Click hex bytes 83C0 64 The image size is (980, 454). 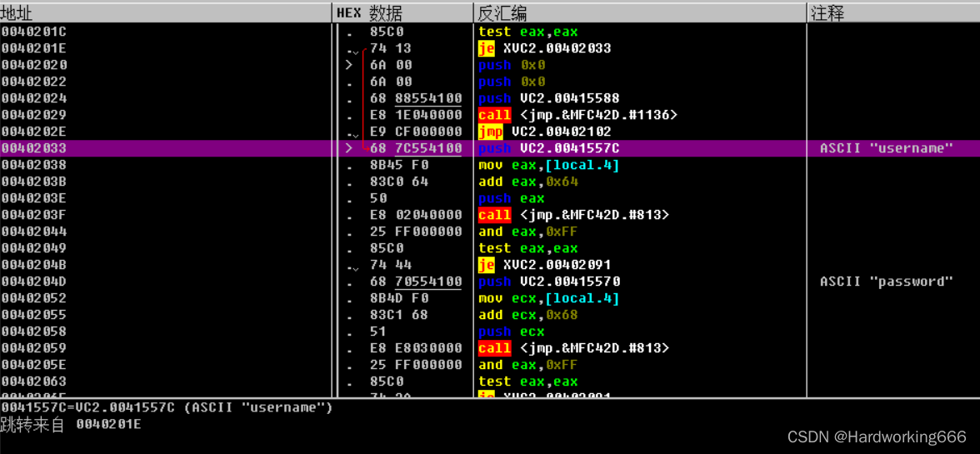coord(398,181)
